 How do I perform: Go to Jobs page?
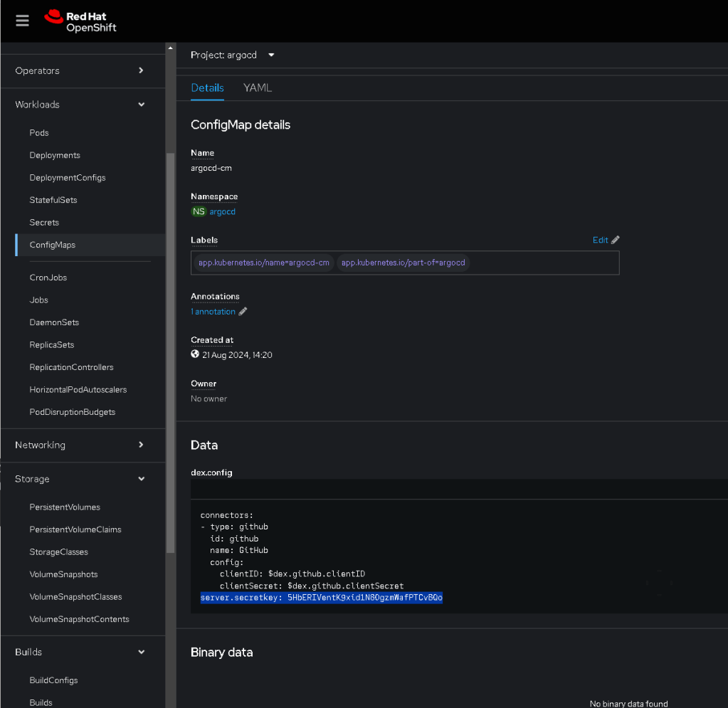click(39, 300)
